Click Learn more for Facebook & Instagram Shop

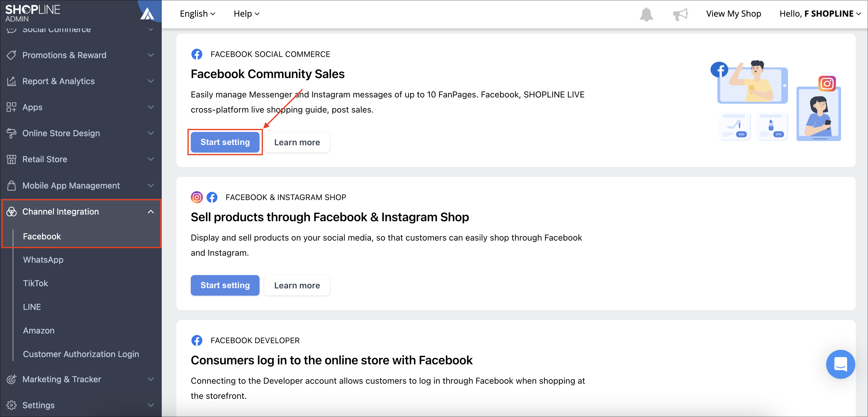click(297, 285)
